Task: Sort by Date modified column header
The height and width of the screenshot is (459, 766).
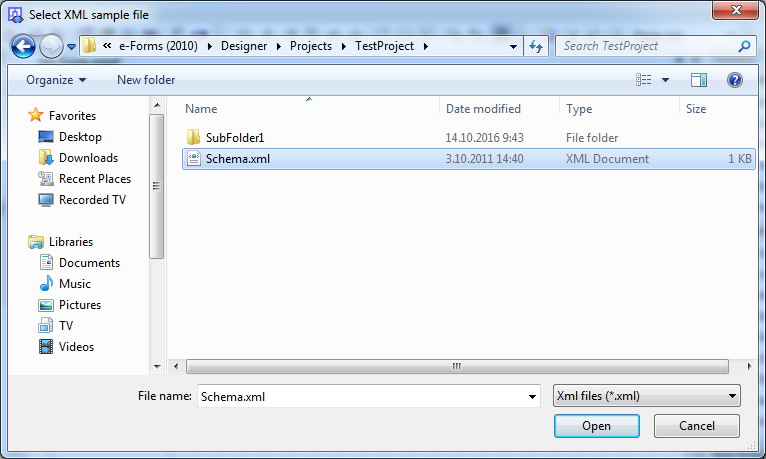Action: click(499, 108)
